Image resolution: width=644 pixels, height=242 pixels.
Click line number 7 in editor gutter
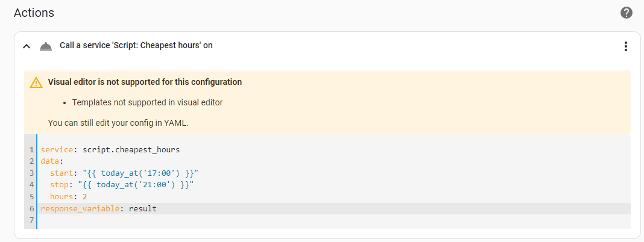coord(31,220)
